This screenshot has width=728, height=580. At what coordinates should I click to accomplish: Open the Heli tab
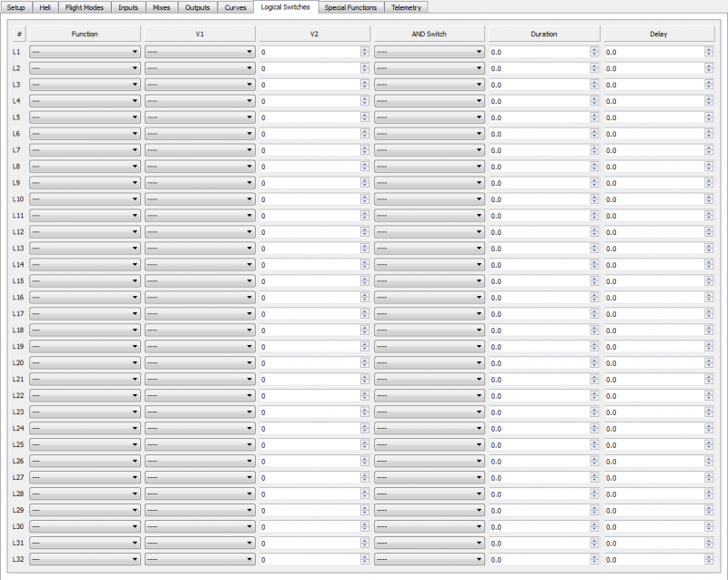pyautogui.click(x=45, y=7)
